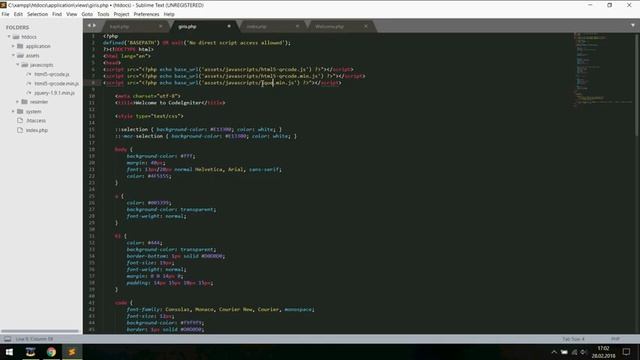Click the minimap code overview
This screenshot has width=640, height=360.
602,69
